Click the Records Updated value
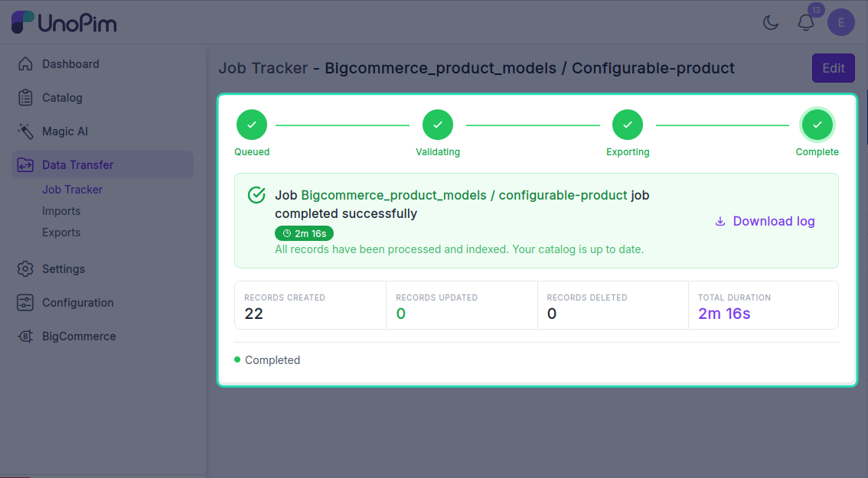Viewport: 868px width, 478px height. (x=401, y=314)
